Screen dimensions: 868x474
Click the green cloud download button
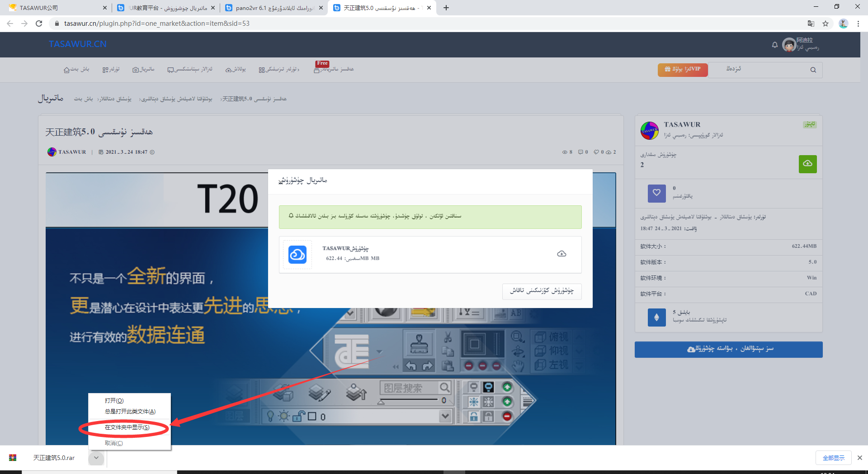807,164
